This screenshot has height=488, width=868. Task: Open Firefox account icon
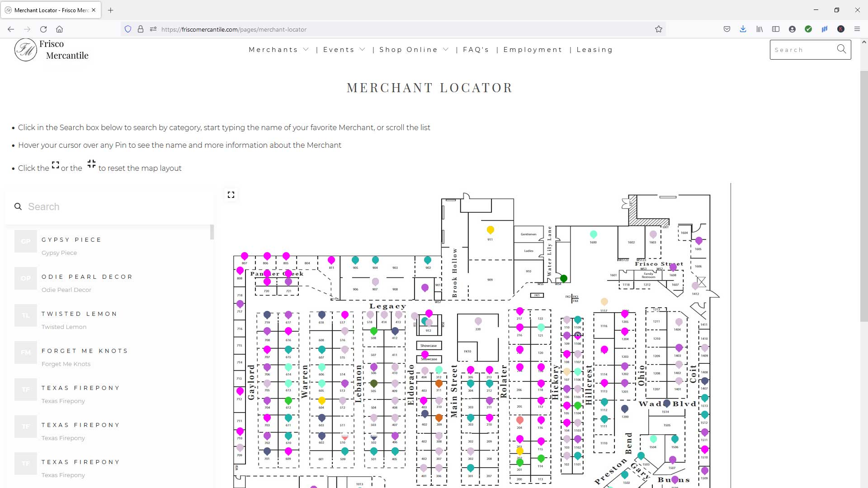[x=792, y=29]
